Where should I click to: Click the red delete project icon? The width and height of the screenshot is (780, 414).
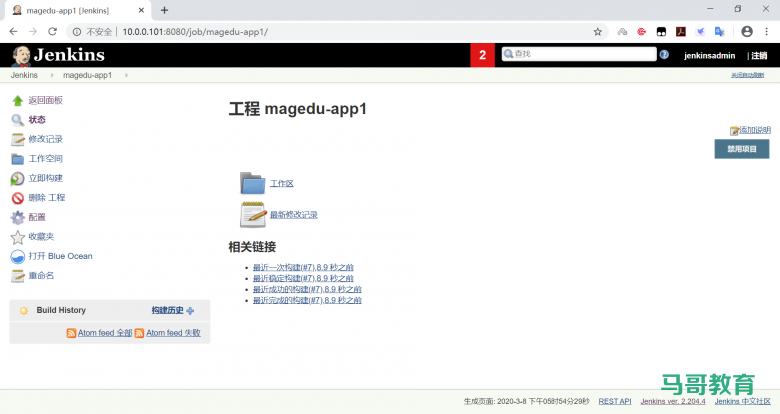click(x=17, y=198)
